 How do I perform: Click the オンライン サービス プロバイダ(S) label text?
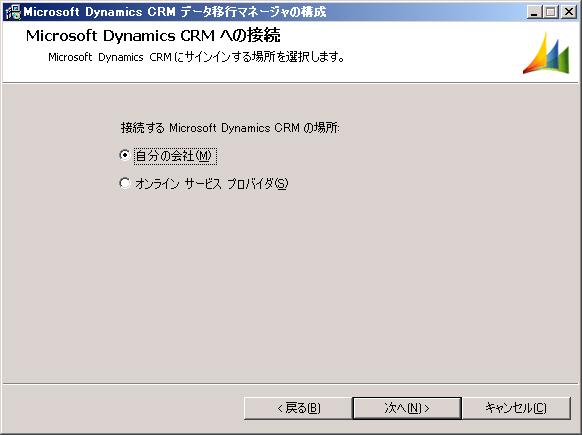pos(212,184)
